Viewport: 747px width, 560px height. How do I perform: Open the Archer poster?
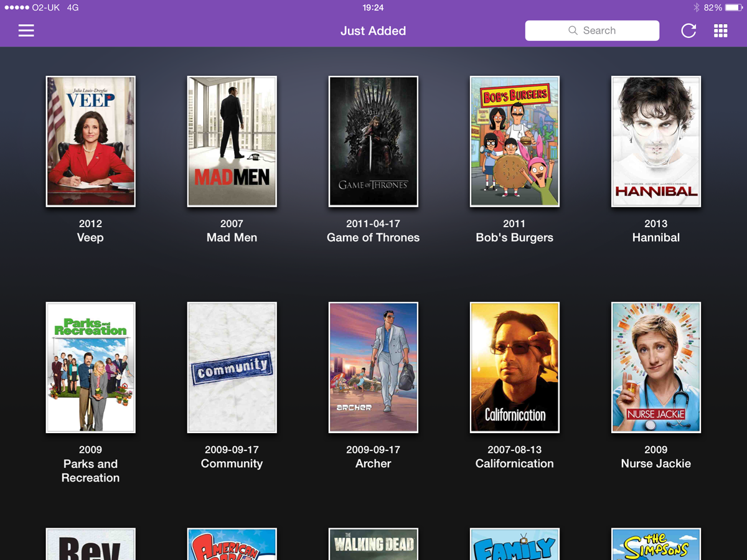pyautogui.click(x=374, y=367)
